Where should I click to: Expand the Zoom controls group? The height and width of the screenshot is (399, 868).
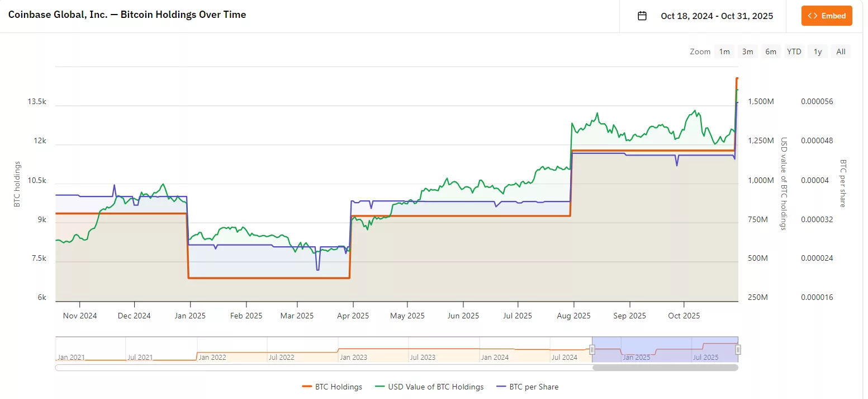(700, 51)
